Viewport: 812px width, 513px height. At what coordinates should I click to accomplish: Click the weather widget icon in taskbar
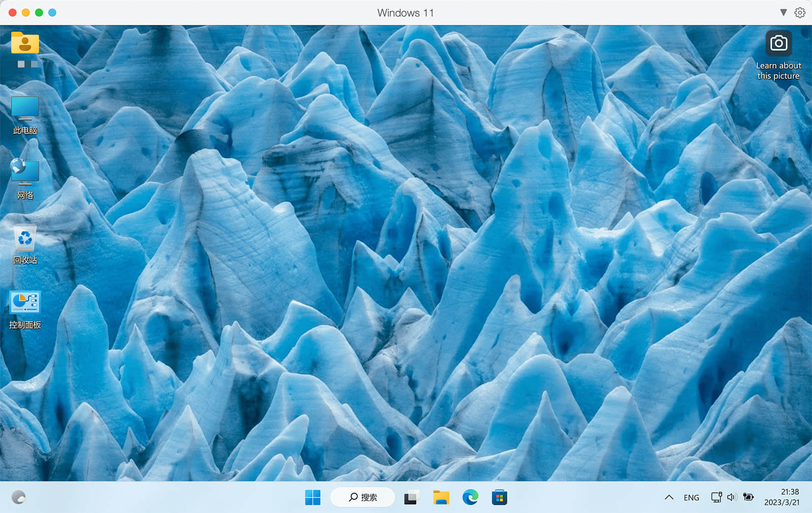pos(19,497)
